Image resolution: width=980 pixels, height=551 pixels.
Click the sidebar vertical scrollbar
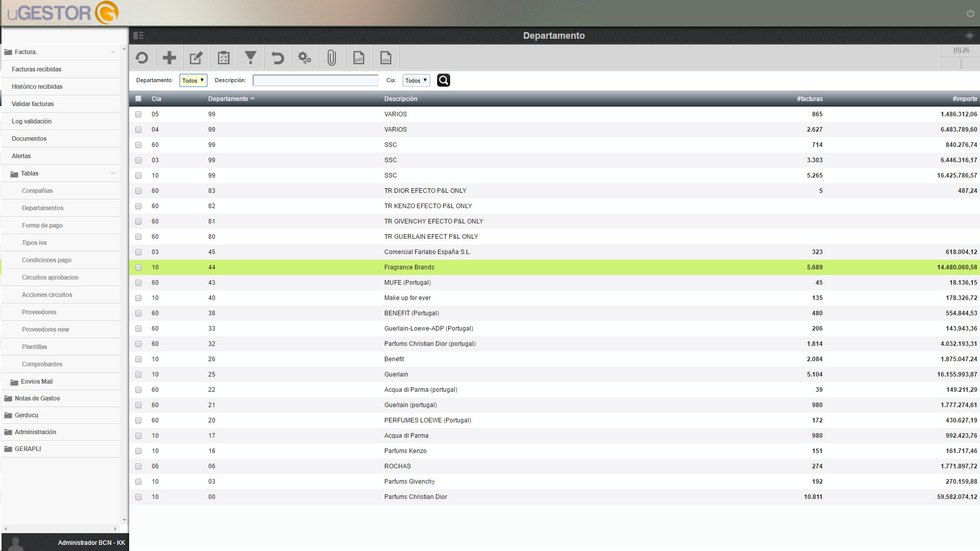[x=124, y=284]
